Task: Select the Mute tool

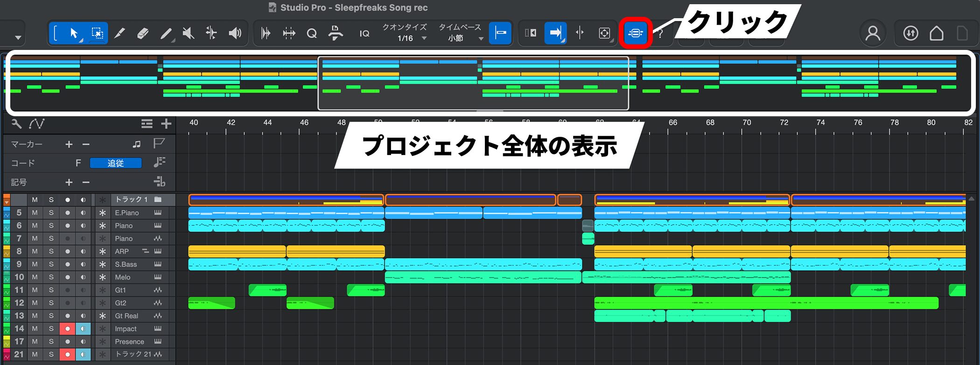Action: pos(188,33)
